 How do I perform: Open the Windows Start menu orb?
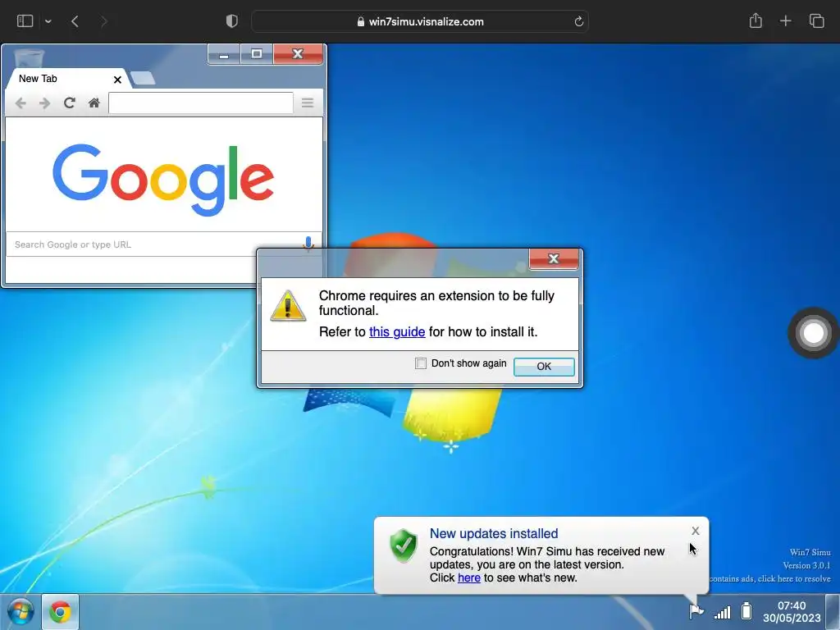[x=21, y=612]
